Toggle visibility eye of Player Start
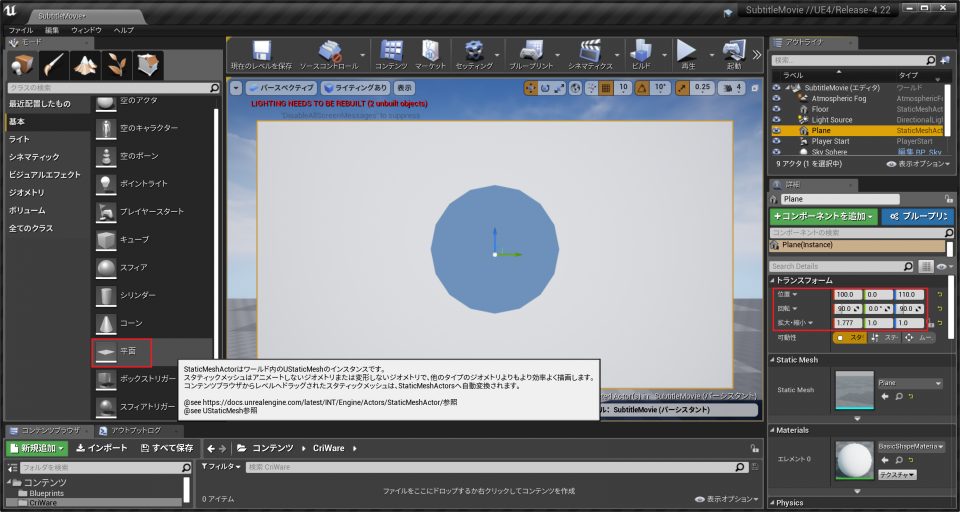Image resolution: width=960 pixels, height=512 pixels. pyautogui.click(x=777, y=141)
